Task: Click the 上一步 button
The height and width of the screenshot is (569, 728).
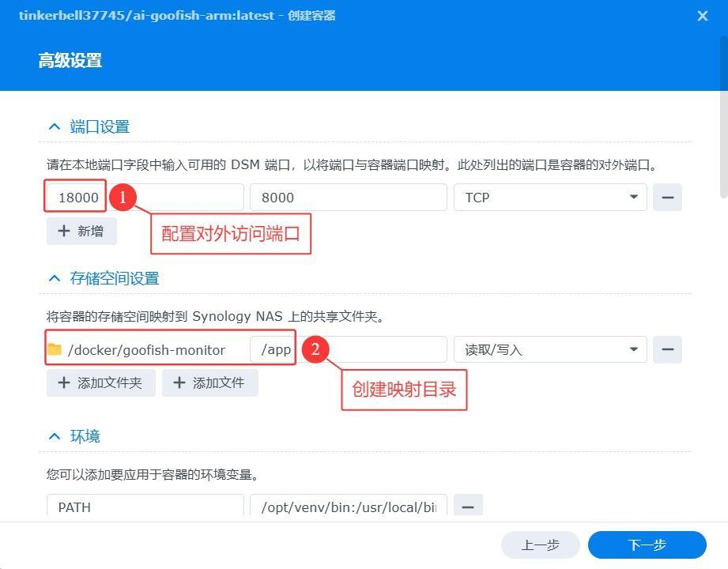Action: [540, 545]
